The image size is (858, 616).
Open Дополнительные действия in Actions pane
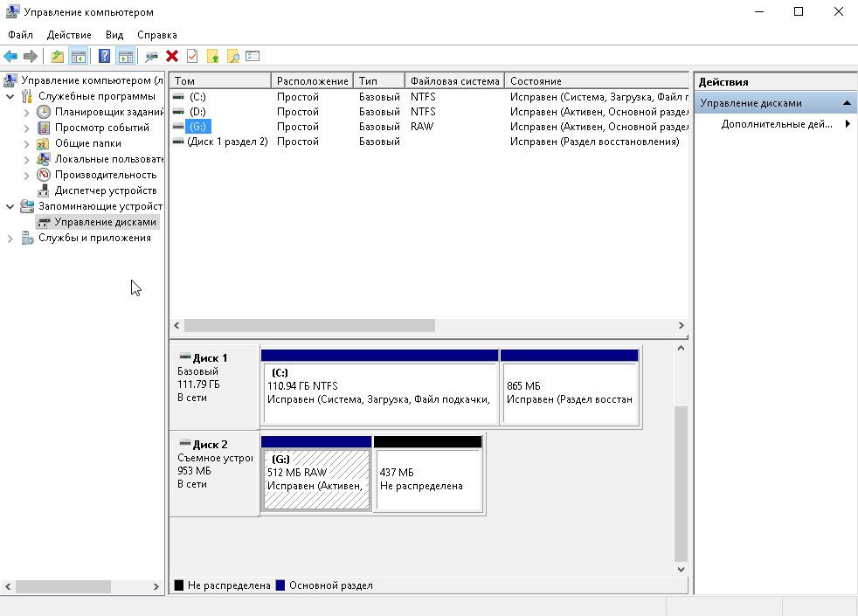coord(777,124)
